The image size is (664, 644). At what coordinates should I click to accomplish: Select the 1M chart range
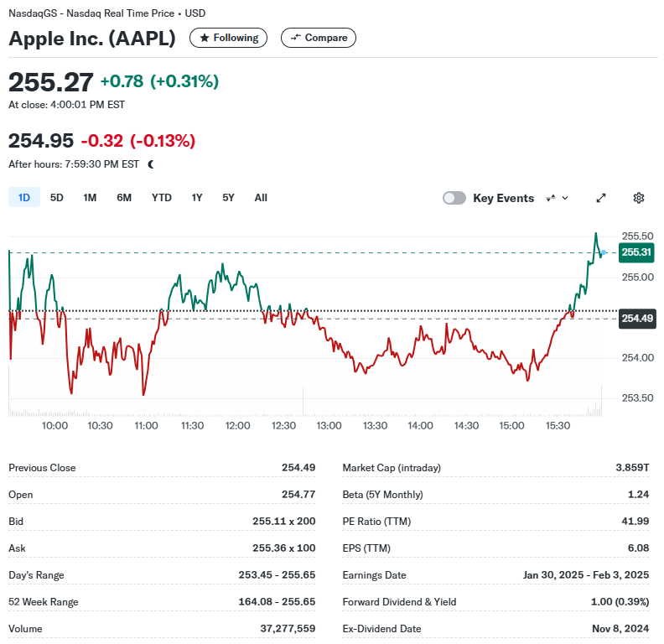[90, 197]
